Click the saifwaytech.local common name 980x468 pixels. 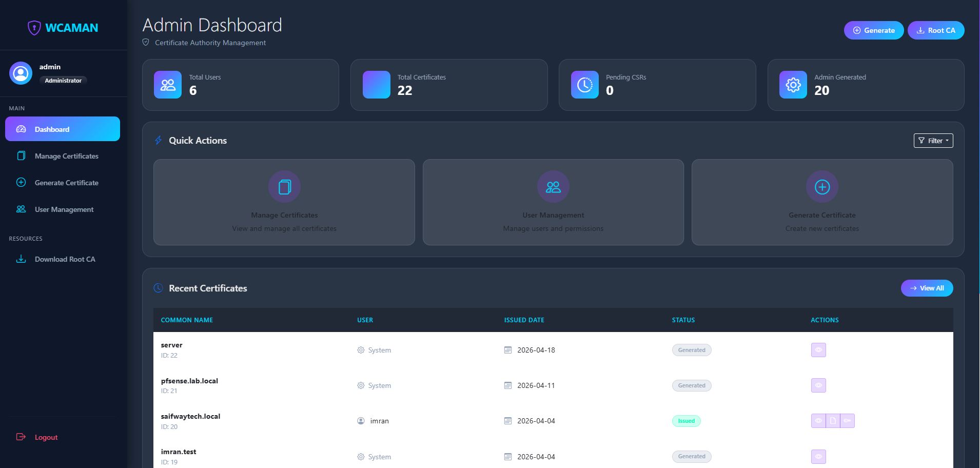coord(190,416)
